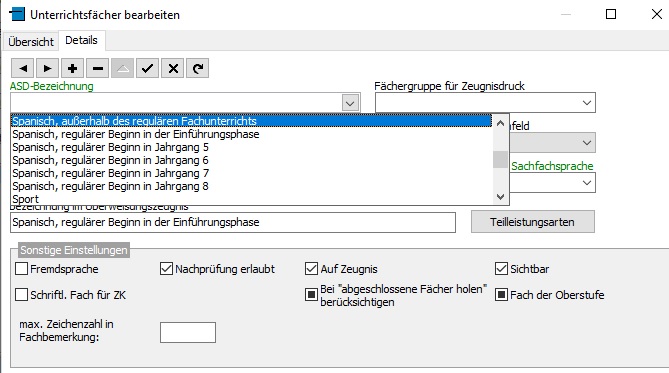Close the Unterrichtsfächer bearbeiten window
The image size is (669, 373).
pyautogui.click(x=657, y=14)
